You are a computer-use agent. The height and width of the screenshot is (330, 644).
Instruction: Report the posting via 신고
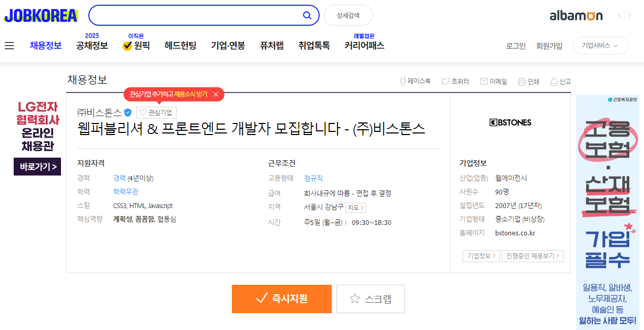560,81
